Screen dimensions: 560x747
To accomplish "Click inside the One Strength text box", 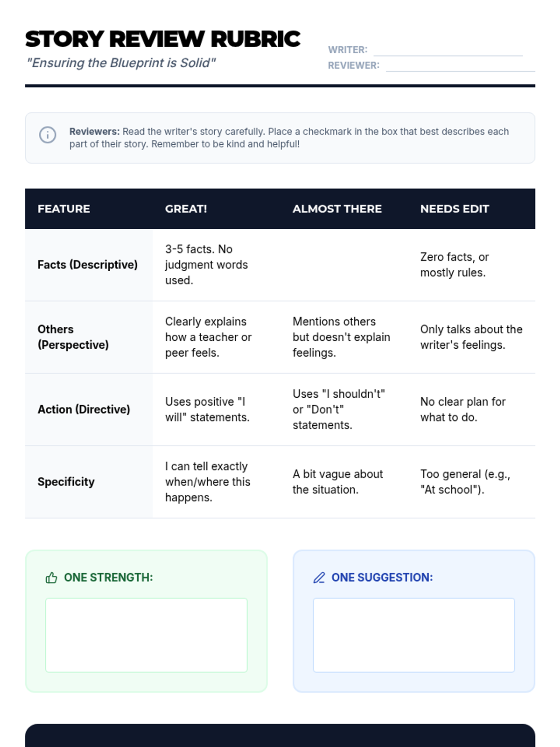I will (x=146, y=635).
